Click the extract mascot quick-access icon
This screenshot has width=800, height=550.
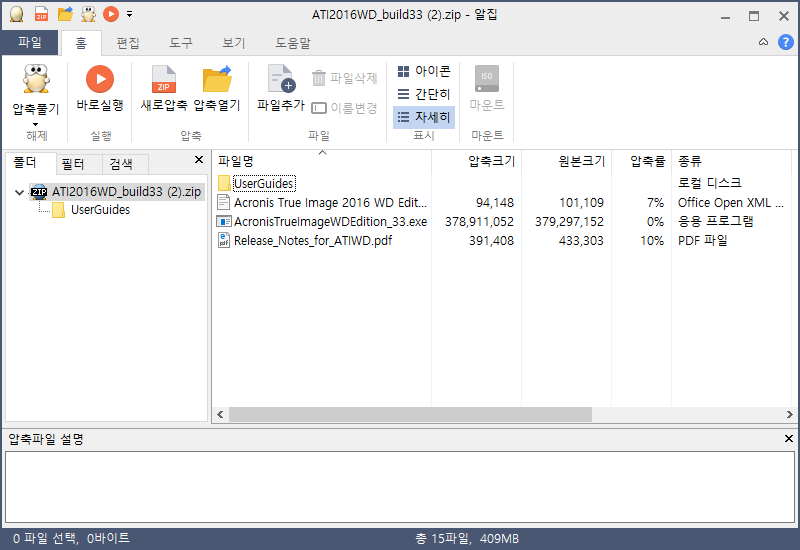[88, 14]
